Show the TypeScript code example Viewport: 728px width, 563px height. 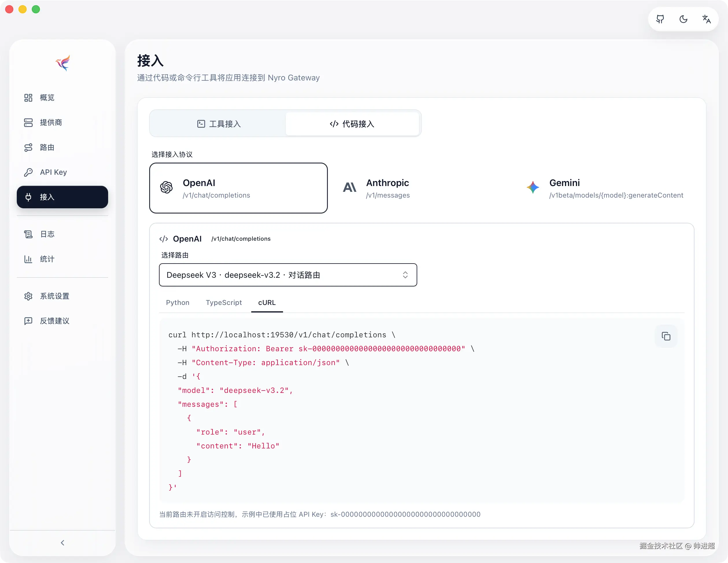pos(224,303)
